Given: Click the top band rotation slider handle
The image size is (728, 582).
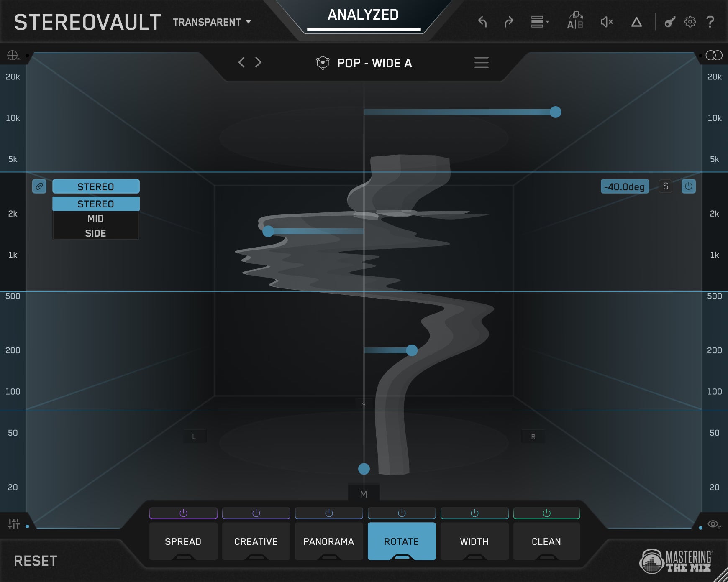Looking at the screenshot, I should point(555,112).
